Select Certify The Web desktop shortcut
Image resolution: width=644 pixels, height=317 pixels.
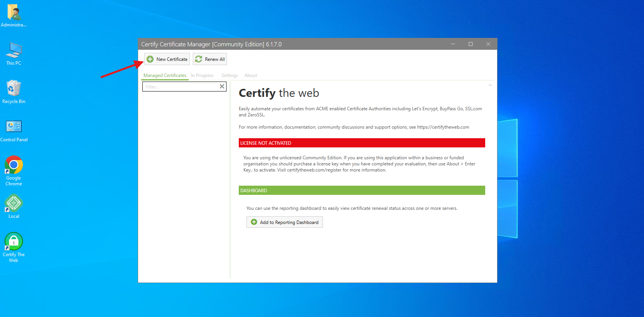coord(14,247)
